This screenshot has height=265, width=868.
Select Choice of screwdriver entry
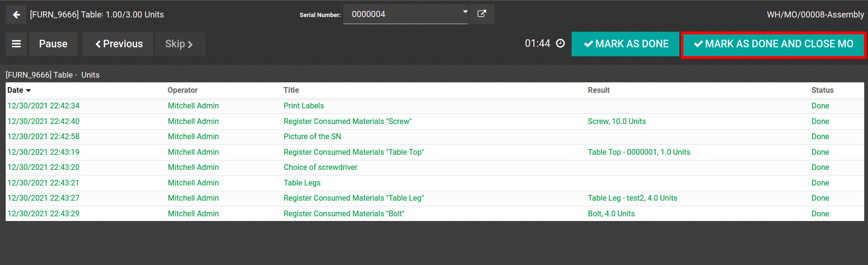(320, 168)
